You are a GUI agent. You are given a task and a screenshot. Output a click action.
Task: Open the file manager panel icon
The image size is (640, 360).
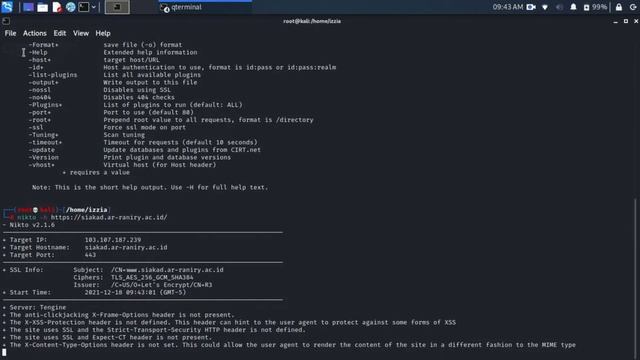[x=42, y=7]
